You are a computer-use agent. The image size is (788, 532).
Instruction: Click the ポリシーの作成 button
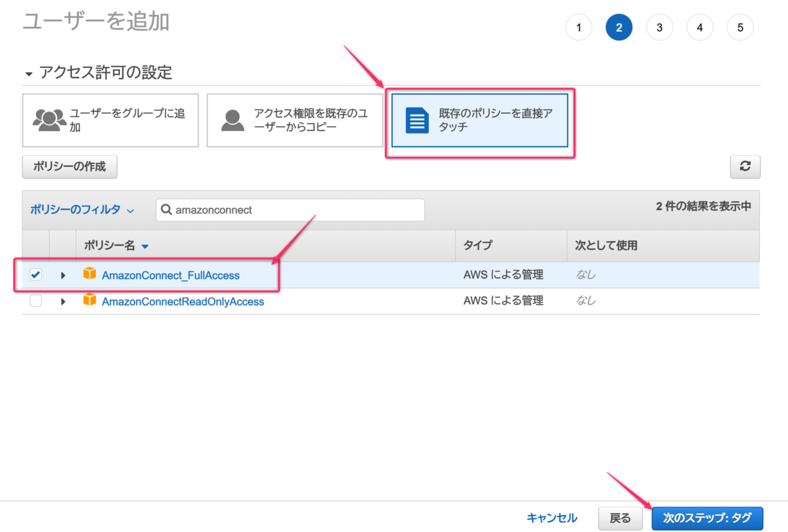[70, 167]
